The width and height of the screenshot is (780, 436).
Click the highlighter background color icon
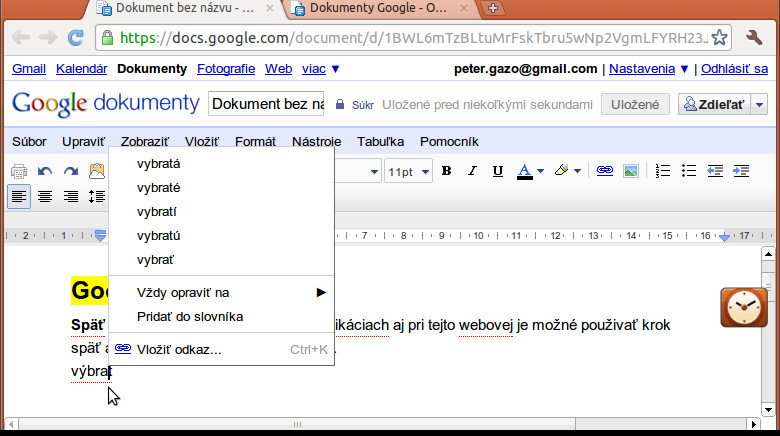pos(562,171)
